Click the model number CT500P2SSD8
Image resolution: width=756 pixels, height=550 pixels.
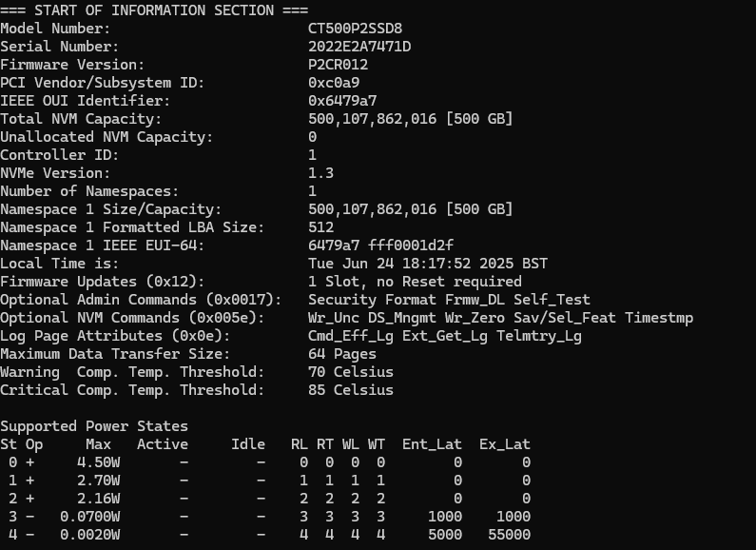355,29
